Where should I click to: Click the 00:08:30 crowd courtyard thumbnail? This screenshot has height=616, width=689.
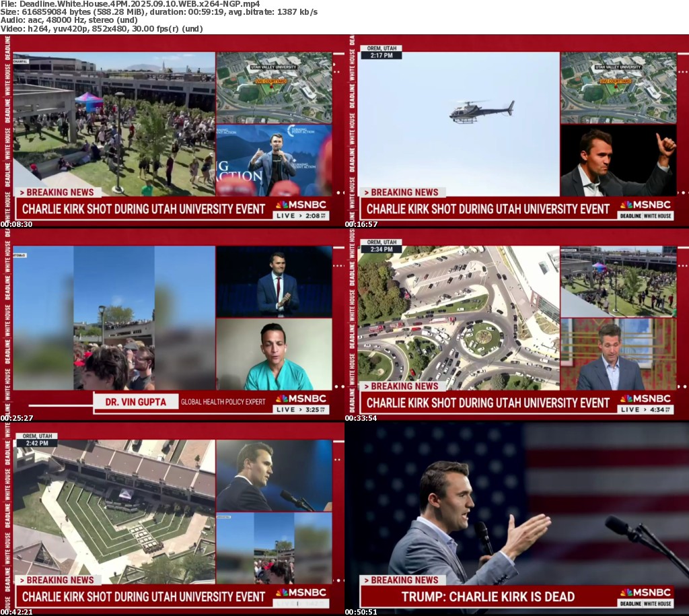[172, 131]
